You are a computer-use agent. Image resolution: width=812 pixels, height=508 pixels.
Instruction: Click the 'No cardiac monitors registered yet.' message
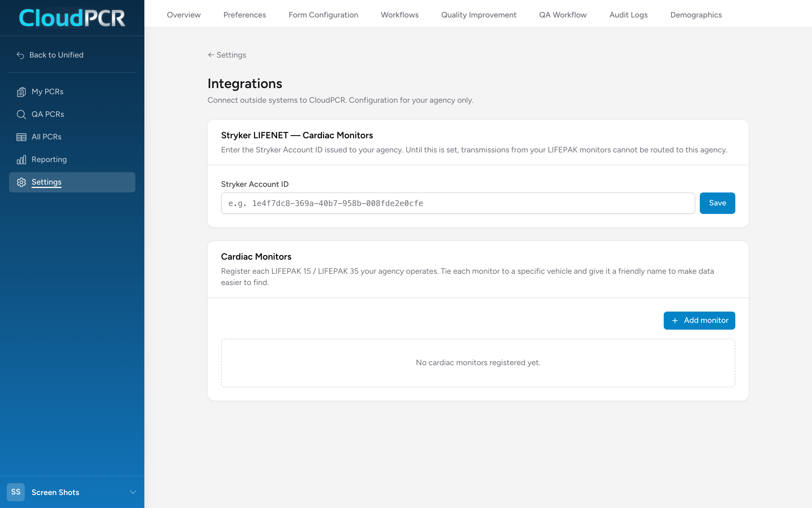478,363
